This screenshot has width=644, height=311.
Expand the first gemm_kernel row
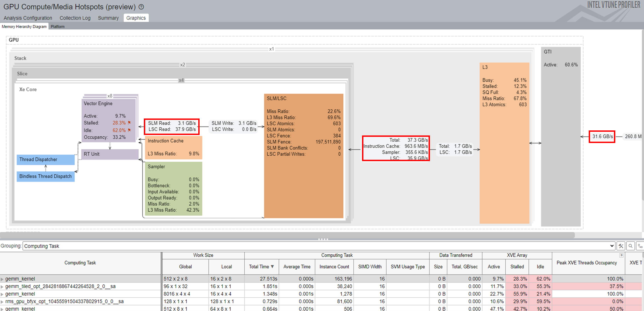(2, 279)
